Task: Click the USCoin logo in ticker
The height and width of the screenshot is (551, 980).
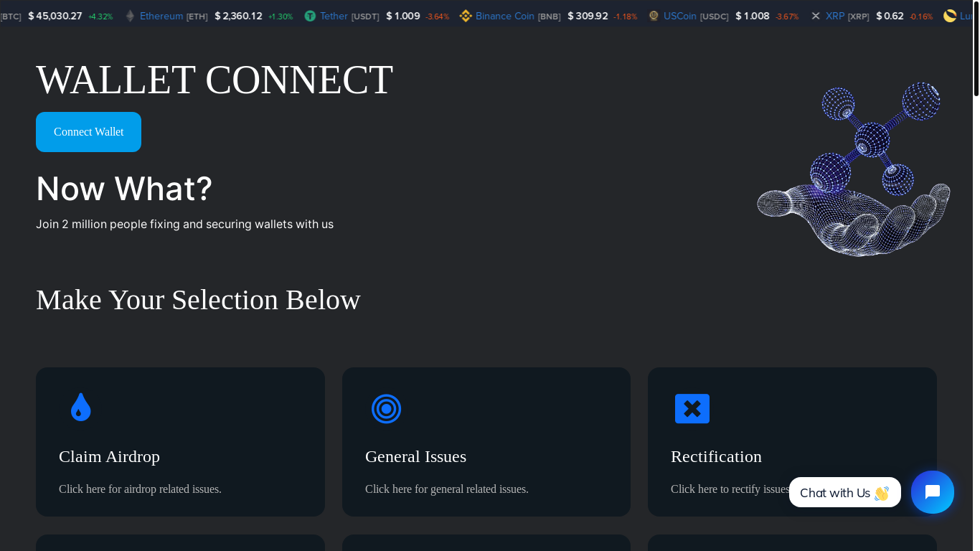Action: [x=654, y=16]
